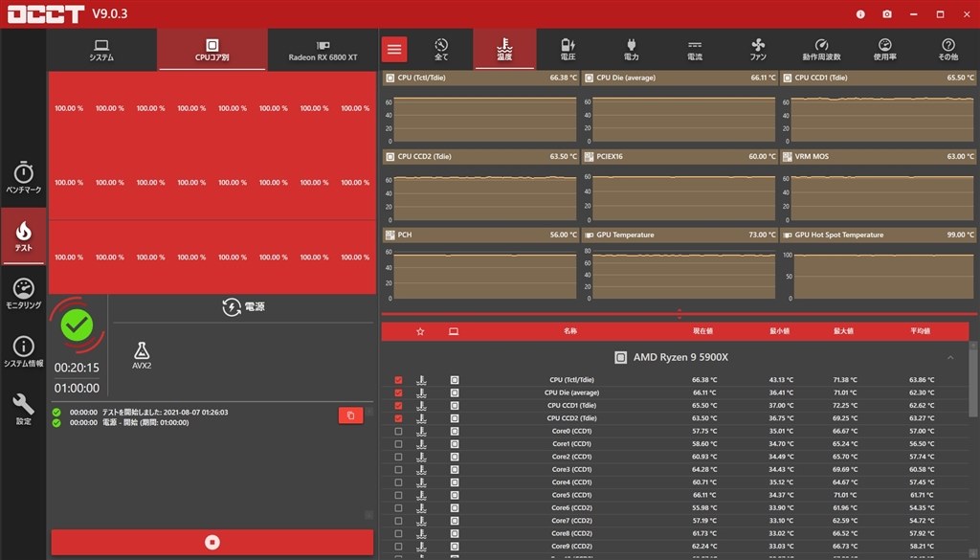Click the CPU CCD1 (Tdie) graph

pos(878,108)
